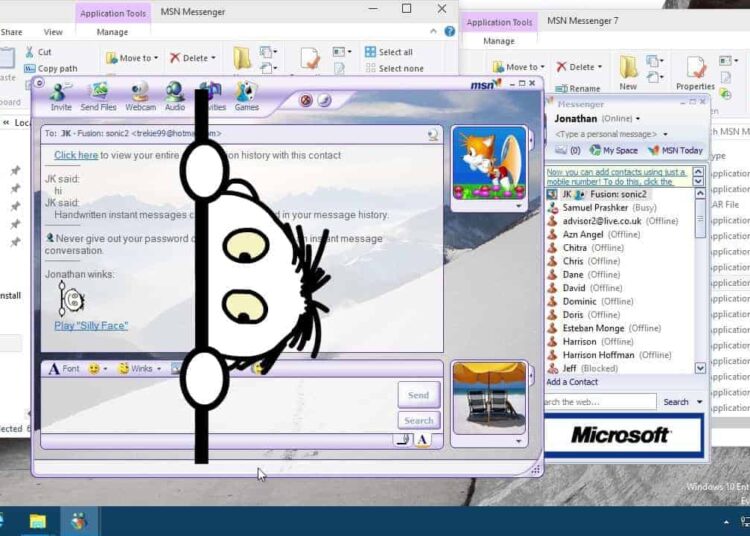Open Send Files in conversation toolbar
This screenshot has height=536, width=750.
[98, 96]
